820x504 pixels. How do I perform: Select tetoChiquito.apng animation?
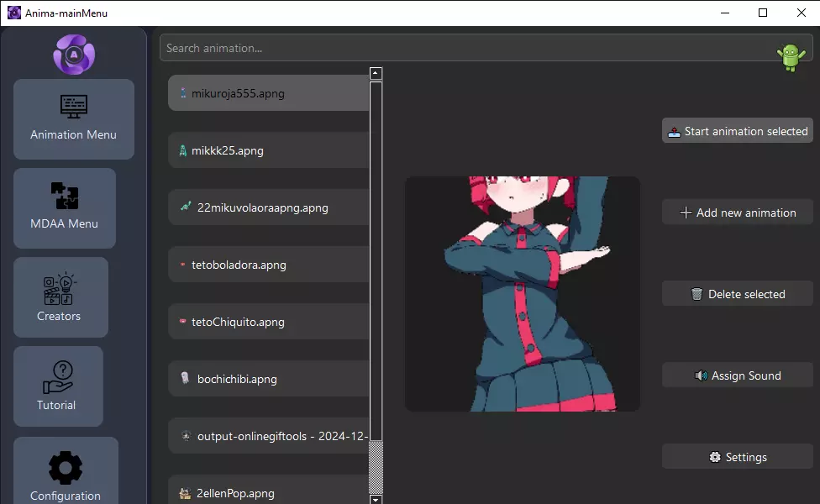[268, 322]
